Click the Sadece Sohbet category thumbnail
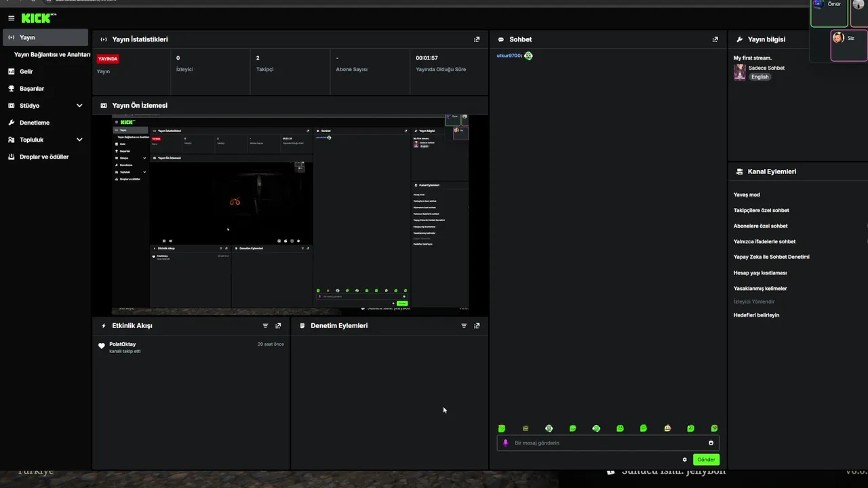 [739, 72]
